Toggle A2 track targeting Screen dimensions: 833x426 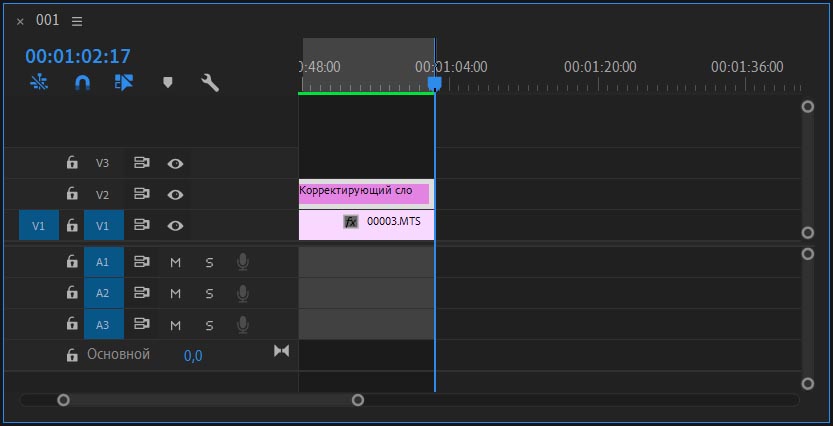point(104,293)
